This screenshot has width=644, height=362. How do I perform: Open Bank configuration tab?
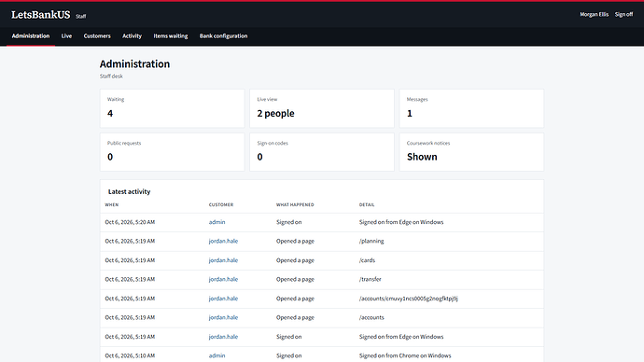[223, 36]
